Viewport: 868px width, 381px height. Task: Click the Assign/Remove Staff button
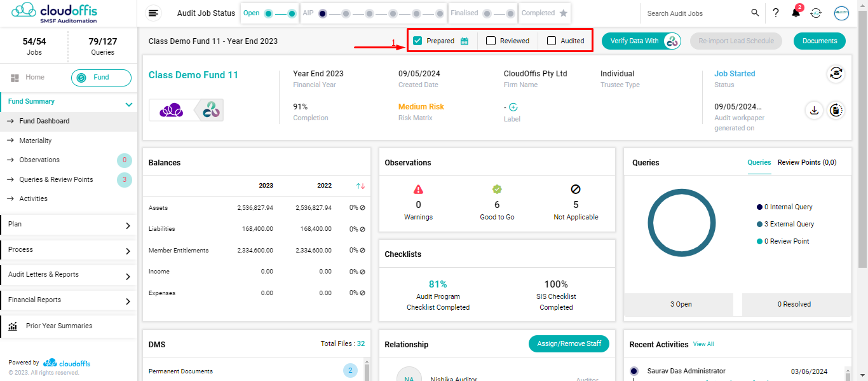pos(569,343)
